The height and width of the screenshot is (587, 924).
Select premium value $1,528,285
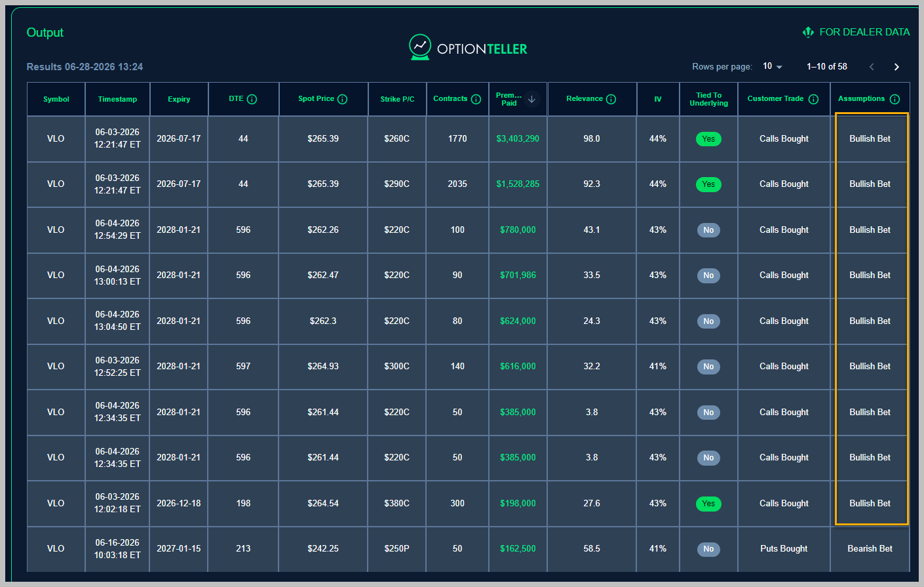coord(518,184)
